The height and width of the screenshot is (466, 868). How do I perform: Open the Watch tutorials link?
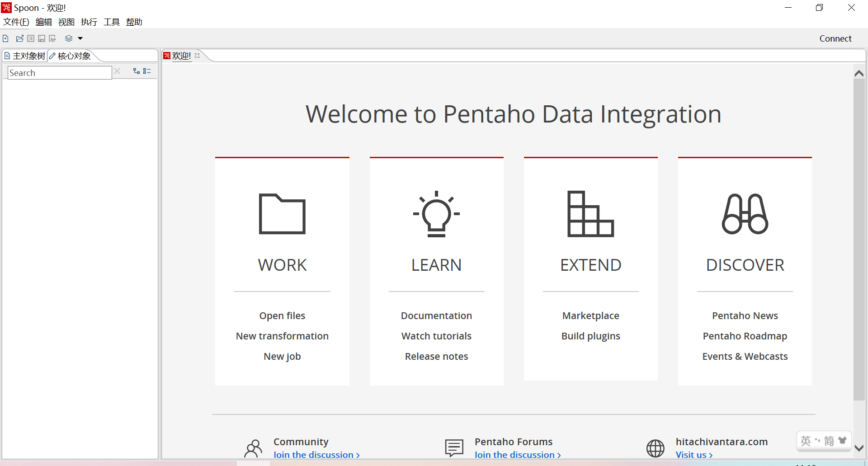pos(436,336)
